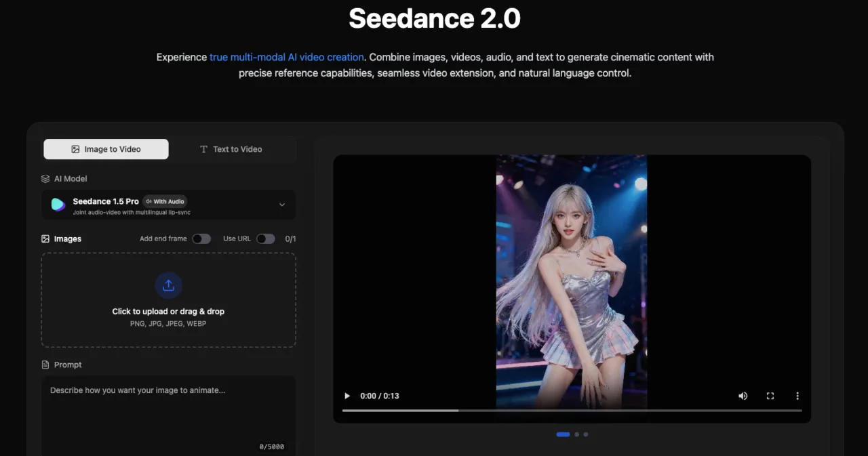Screen dimensions: 868x456
Task: Click the upload arrow icon in drop zone
Action: click(168, 285)
